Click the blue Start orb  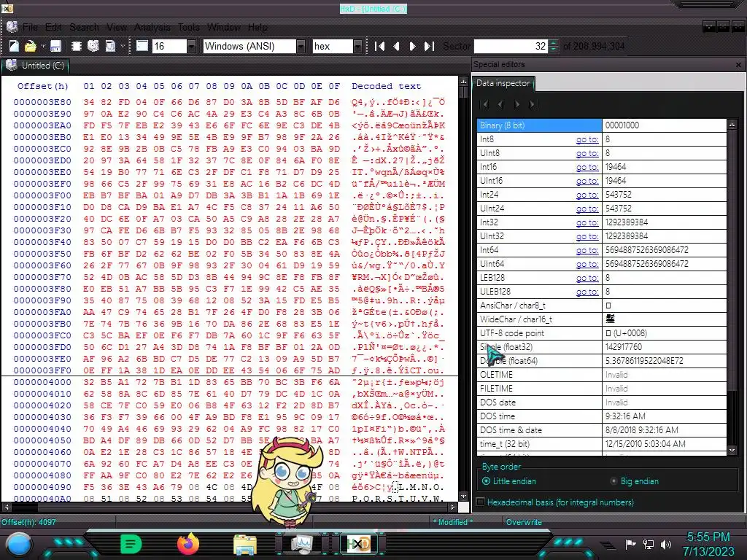click(18, 544)
